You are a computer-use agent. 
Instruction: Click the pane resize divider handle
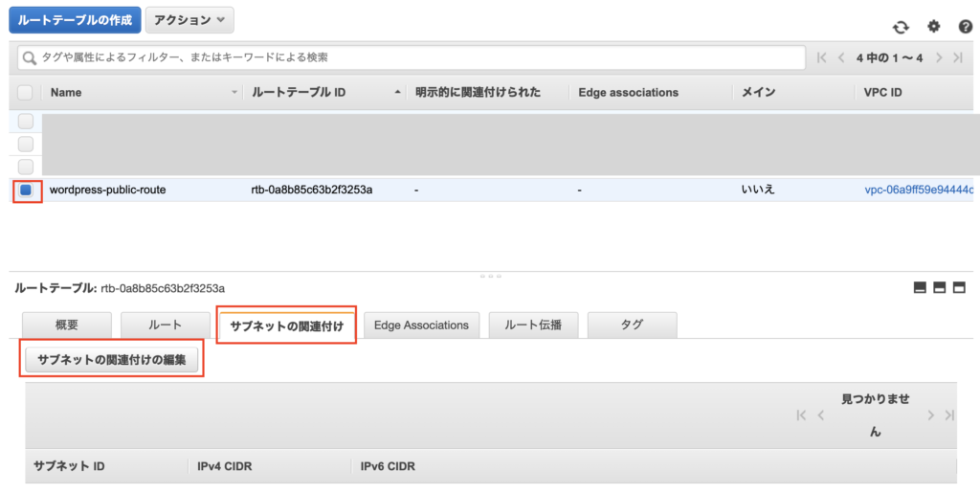[490, 276]
